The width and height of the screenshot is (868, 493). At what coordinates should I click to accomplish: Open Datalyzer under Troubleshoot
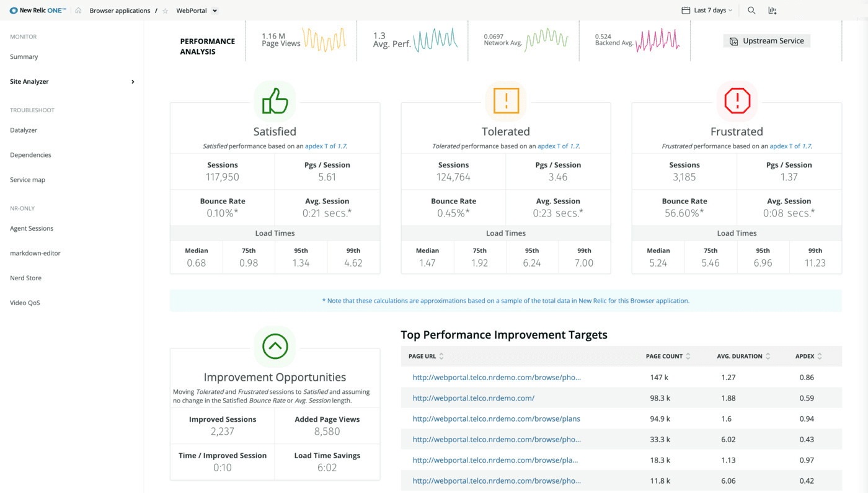click(x=25, y=130)
